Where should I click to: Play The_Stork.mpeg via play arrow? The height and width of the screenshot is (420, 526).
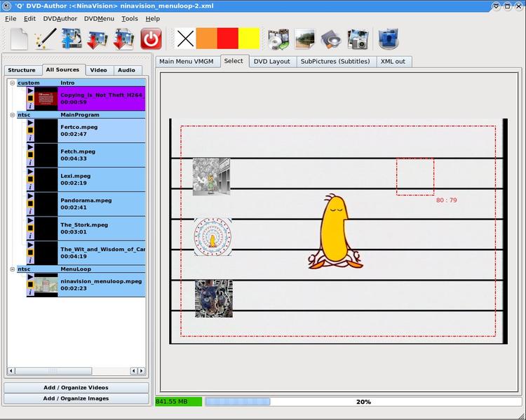tap(30, 220)
